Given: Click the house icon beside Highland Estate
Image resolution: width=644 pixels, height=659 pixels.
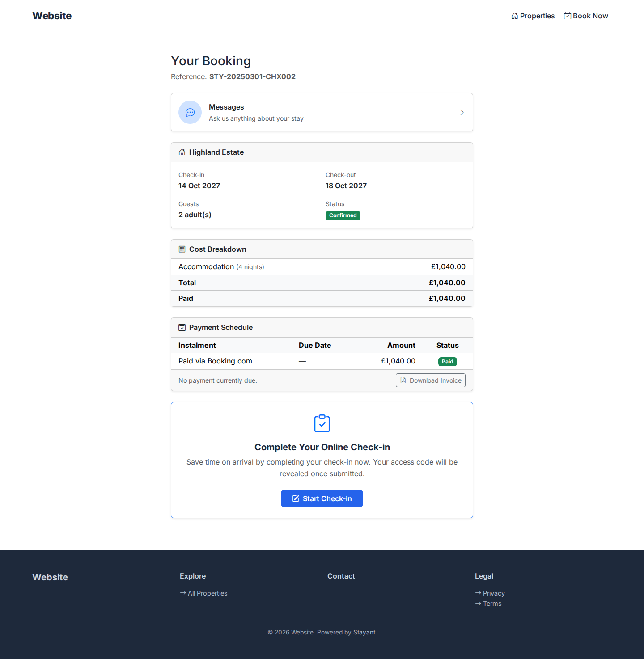Looking at the screenshot, I should coord(182,152).
